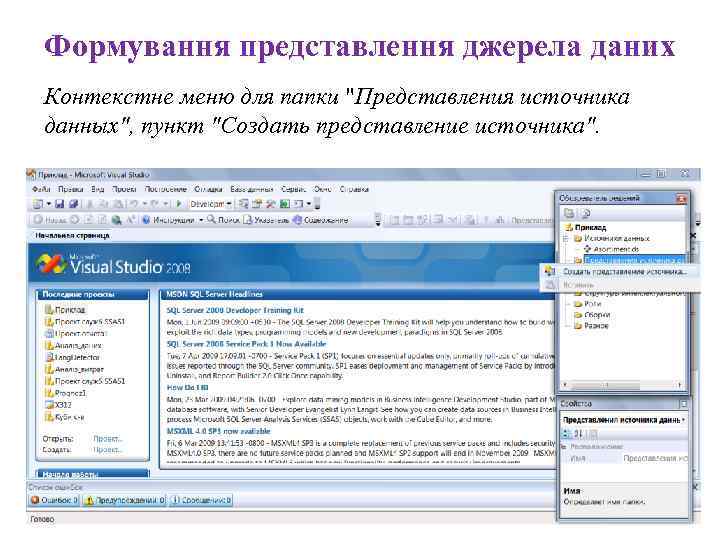Open MSXML 4.0 SP3 now available headline

218,431
